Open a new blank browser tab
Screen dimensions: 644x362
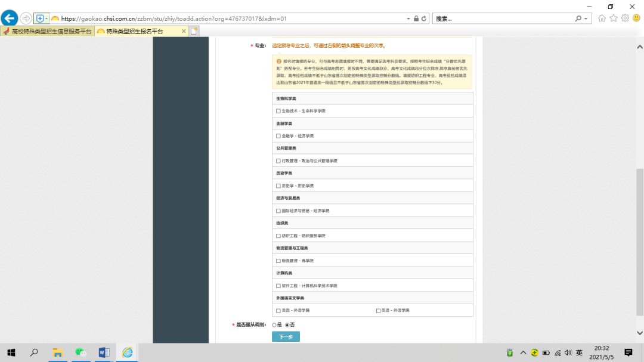tap(194, 31)
